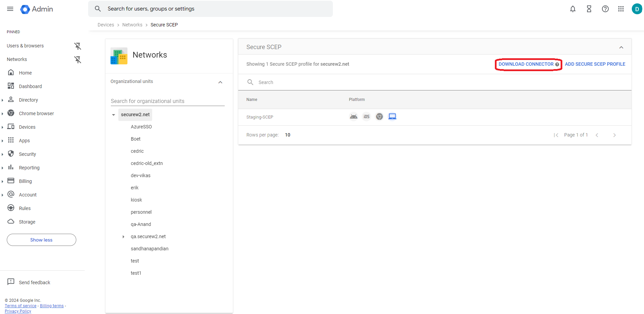
Task: Click the iOS platform icon for Staging-SCEP
Action: coord(366,117)
